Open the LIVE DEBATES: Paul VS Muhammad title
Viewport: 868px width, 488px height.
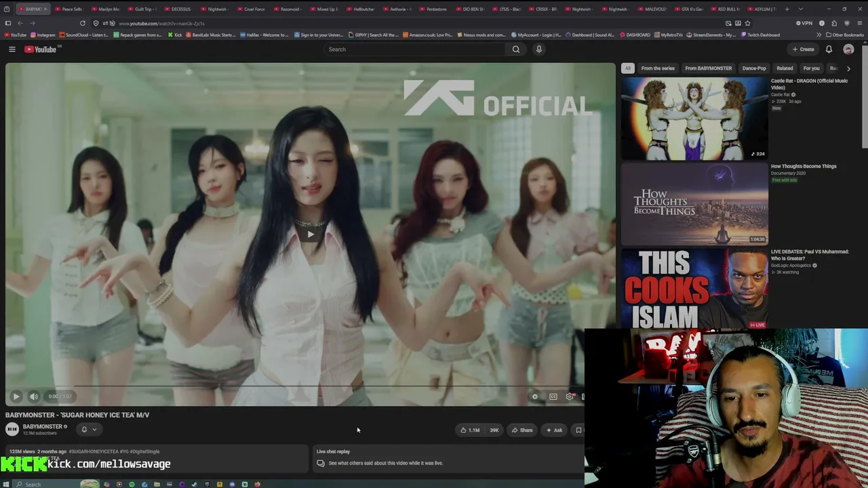point(810,255)
